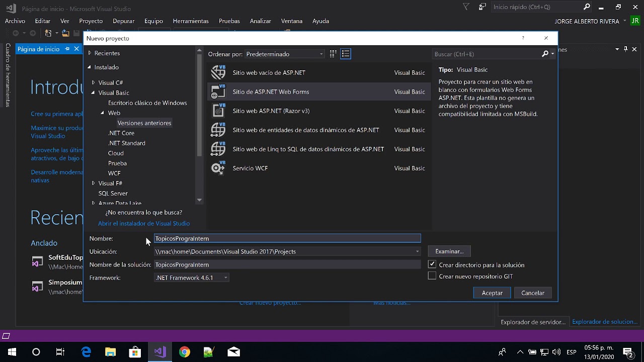Collapse the Web node under Visual Basic

click(103, 113)
